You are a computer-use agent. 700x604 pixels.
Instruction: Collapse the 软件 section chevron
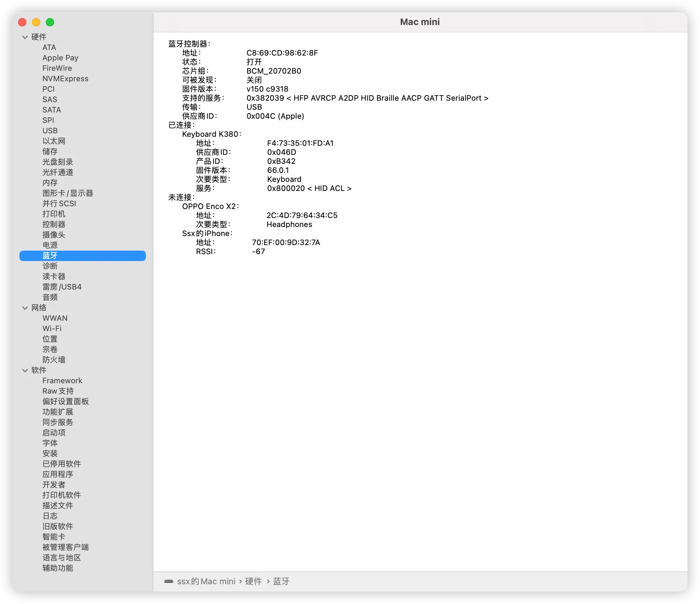(x=25, y=370)
